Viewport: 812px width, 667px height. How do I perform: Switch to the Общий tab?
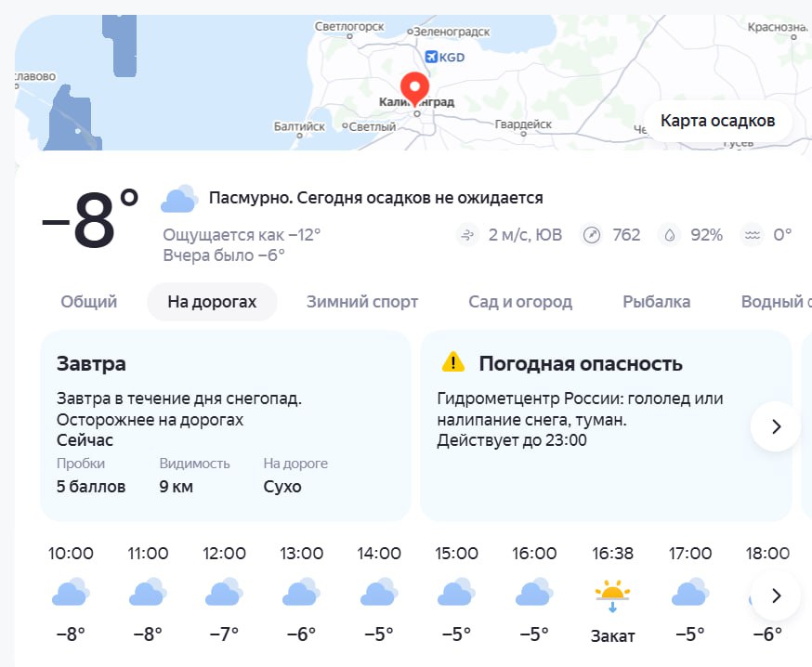(x=87, y=301)
